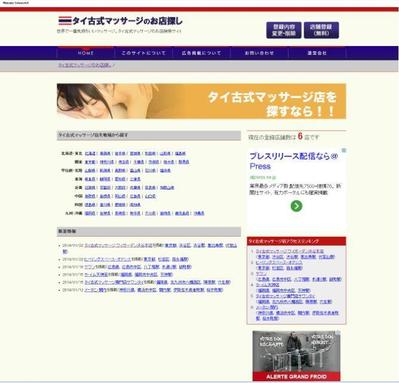Open the HOME navigation tab

(x=86, y=53)
